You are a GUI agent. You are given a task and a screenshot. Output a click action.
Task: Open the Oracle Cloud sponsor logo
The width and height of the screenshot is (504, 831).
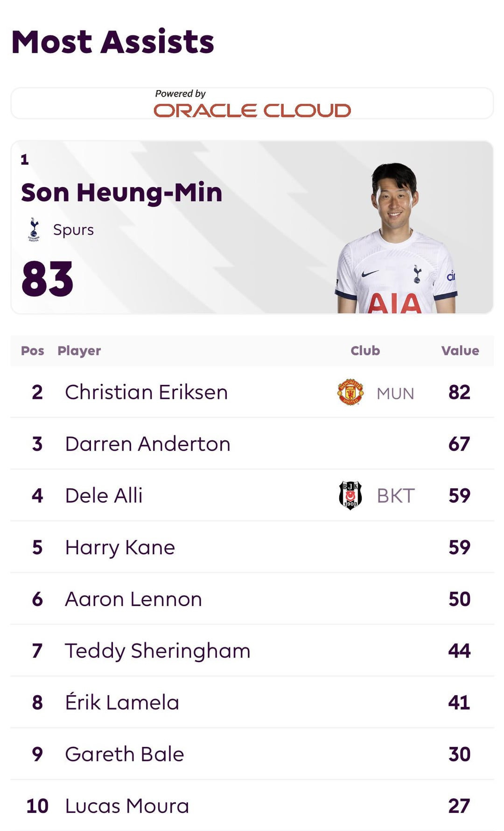[252, 111]
